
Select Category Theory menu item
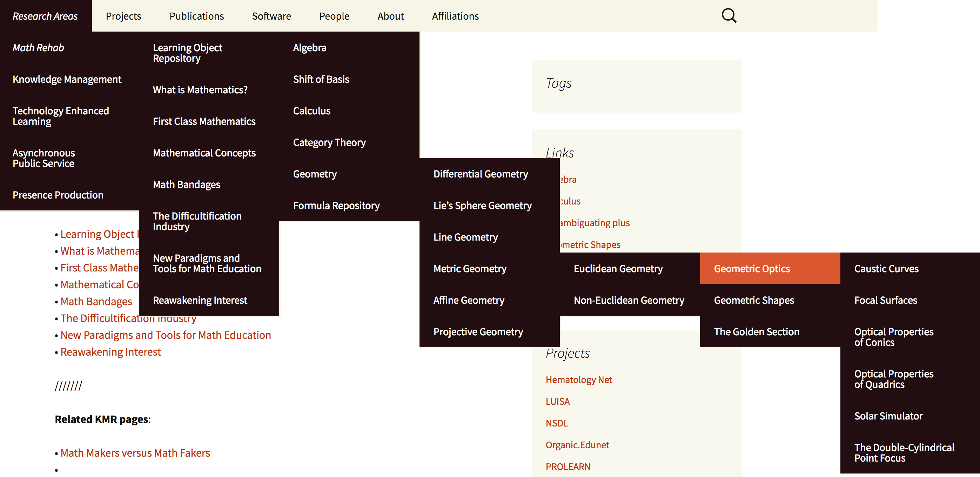[x=329, y=142]
